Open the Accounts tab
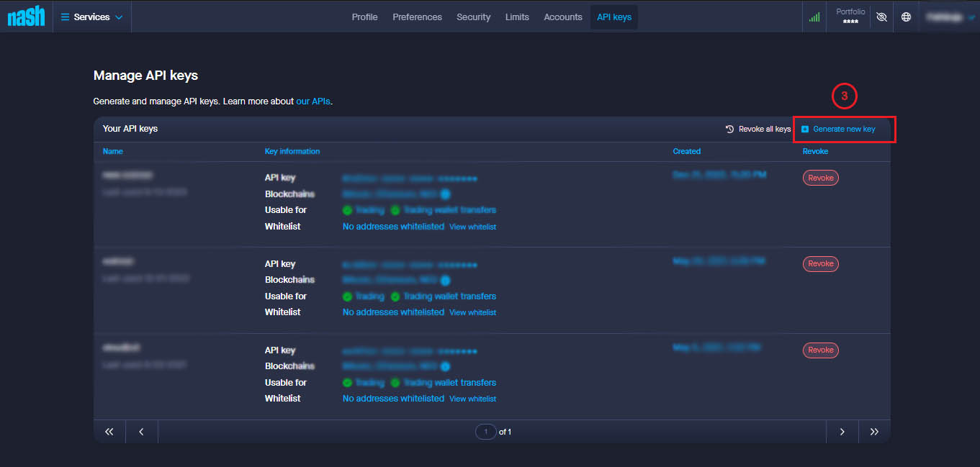 coord(562,17)
